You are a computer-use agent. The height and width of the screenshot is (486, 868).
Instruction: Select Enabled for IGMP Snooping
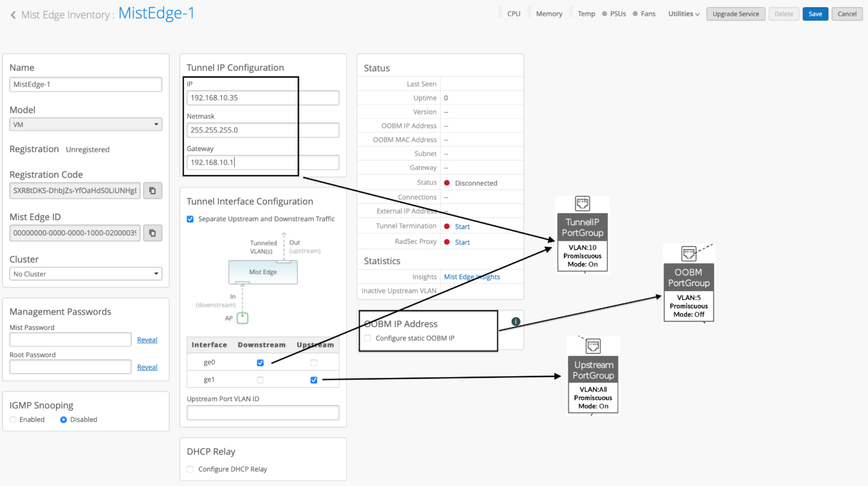13,420
